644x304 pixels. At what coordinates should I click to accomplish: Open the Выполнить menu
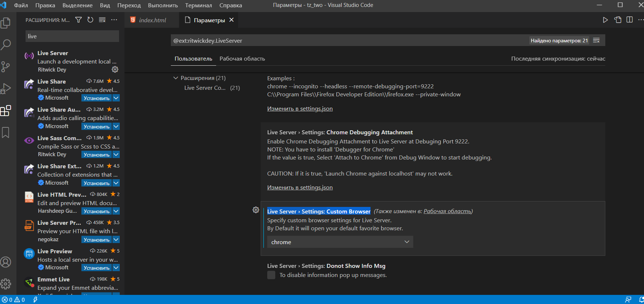pos(163,5)
